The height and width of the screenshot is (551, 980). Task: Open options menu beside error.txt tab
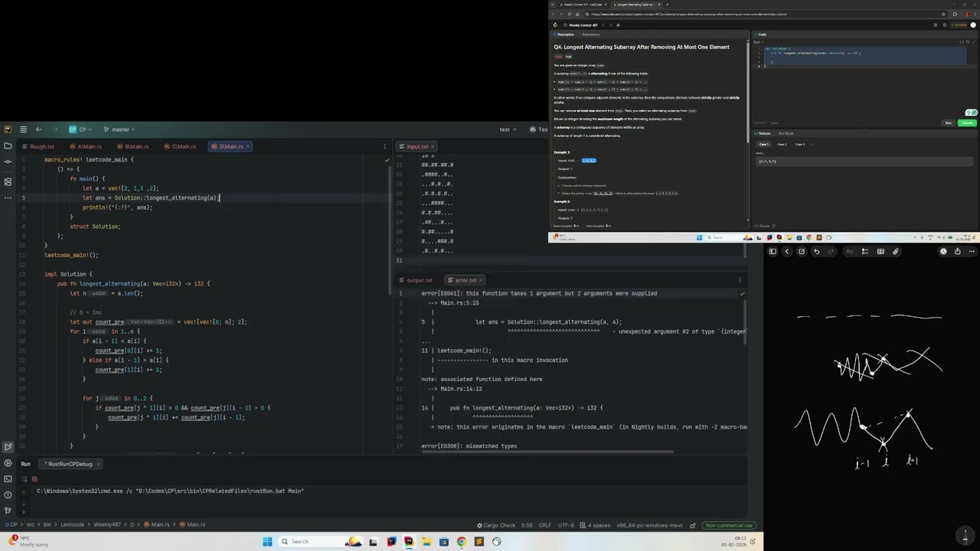click(x=740, y=280)
